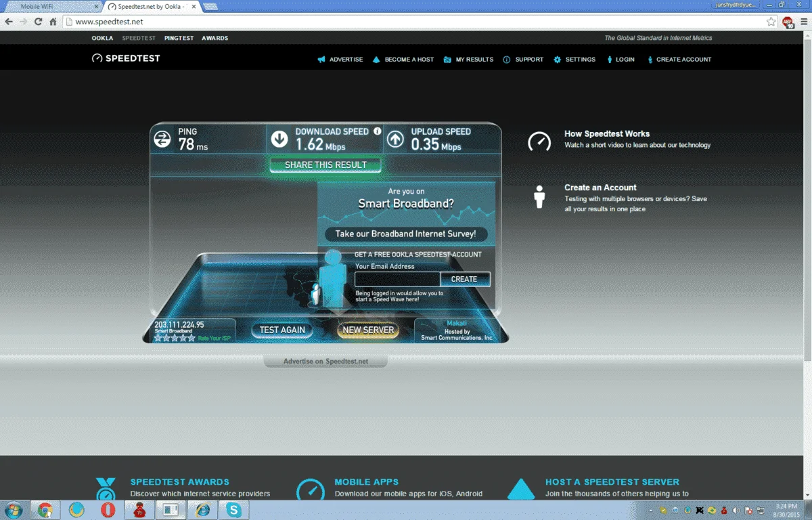The height and width of the screenshot is (520, 812).
Task: Click the Speedtest Awards medal icon
Action: [x=106, y=489]
